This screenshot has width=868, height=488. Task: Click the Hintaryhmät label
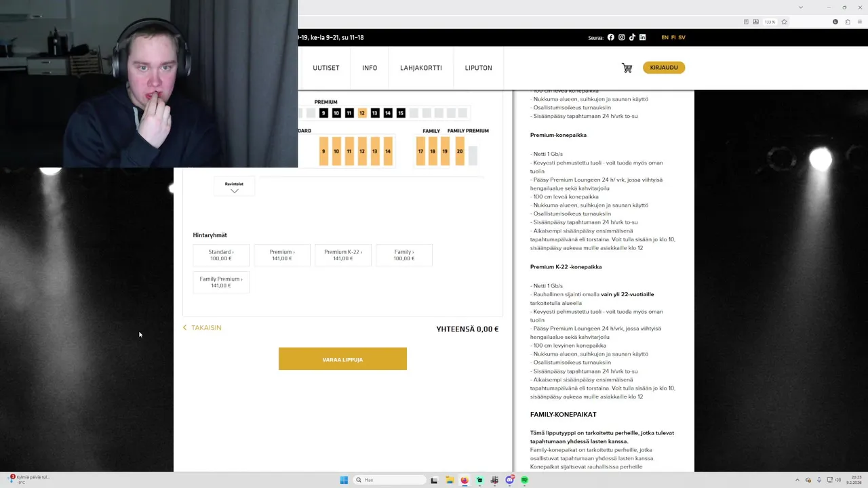pos(210,235)
